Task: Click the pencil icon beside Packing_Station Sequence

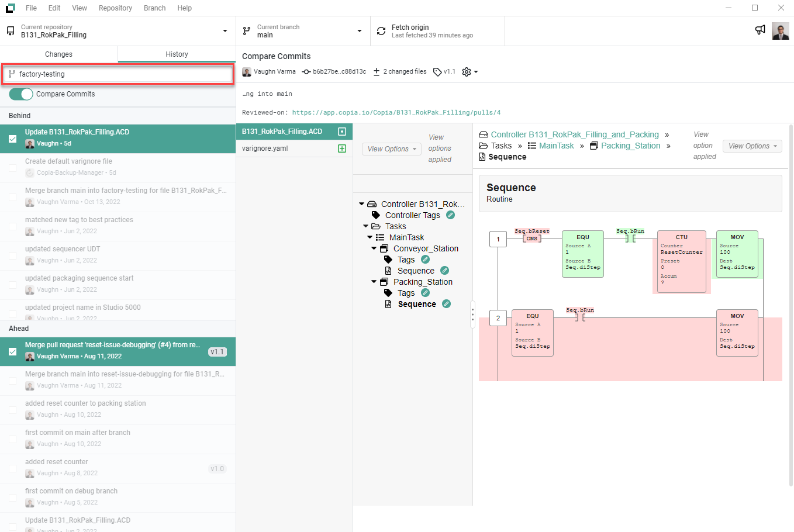Action: click(x=447, y=304)
